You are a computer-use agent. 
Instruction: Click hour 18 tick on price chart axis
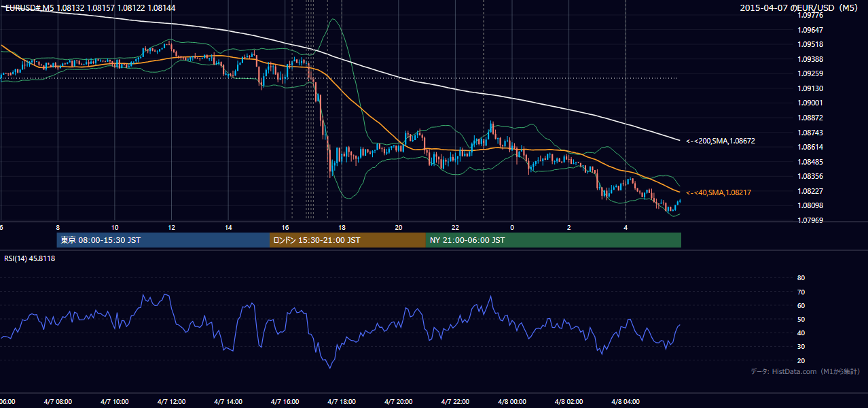pyautogui.click(x=342, y=228)
